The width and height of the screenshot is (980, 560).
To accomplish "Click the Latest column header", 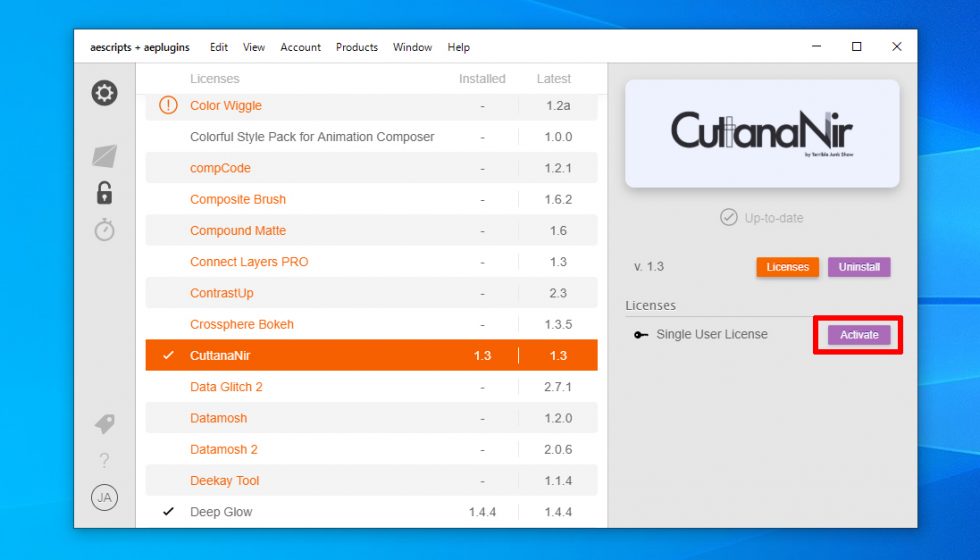I will point(554,79).
